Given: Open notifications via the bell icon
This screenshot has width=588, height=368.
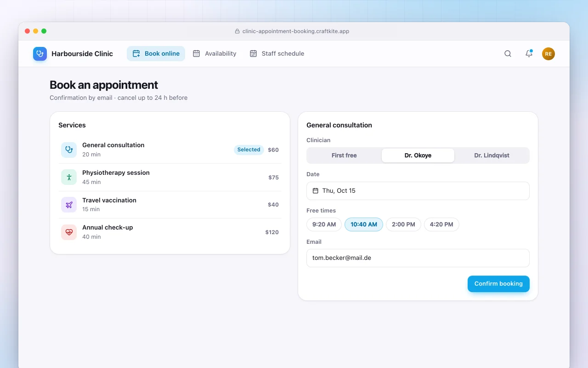Looking at the screenshot, I should 529,54.
